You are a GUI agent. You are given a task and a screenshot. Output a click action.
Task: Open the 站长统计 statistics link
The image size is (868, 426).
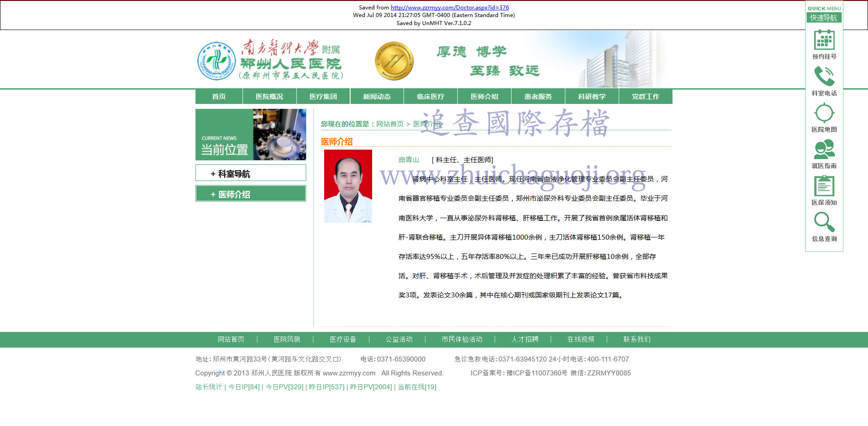pos(208,387)
